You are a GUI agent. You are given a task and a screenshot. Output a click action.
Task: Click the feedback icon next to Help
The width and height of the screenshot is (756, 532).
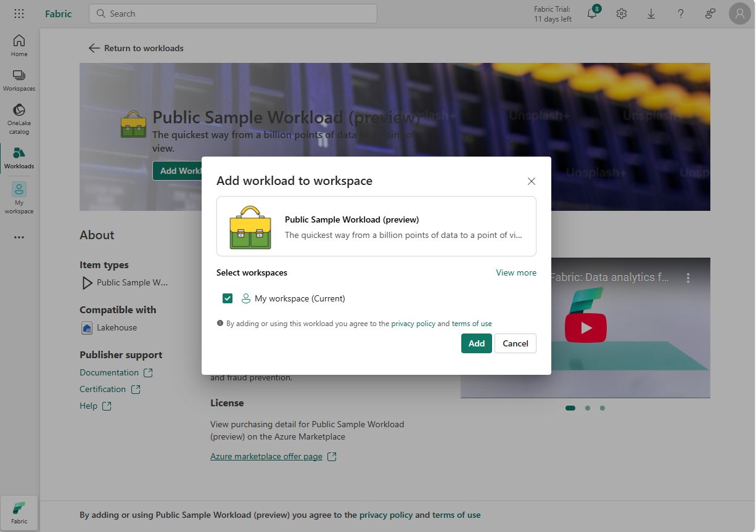point(710,13)
